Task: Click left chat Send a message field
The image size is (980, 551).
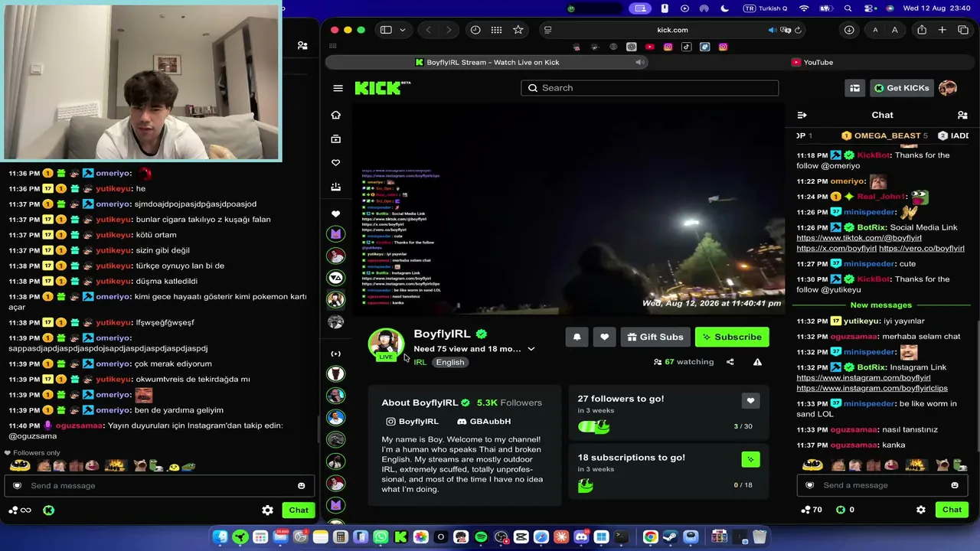Action: pos(159,486)
